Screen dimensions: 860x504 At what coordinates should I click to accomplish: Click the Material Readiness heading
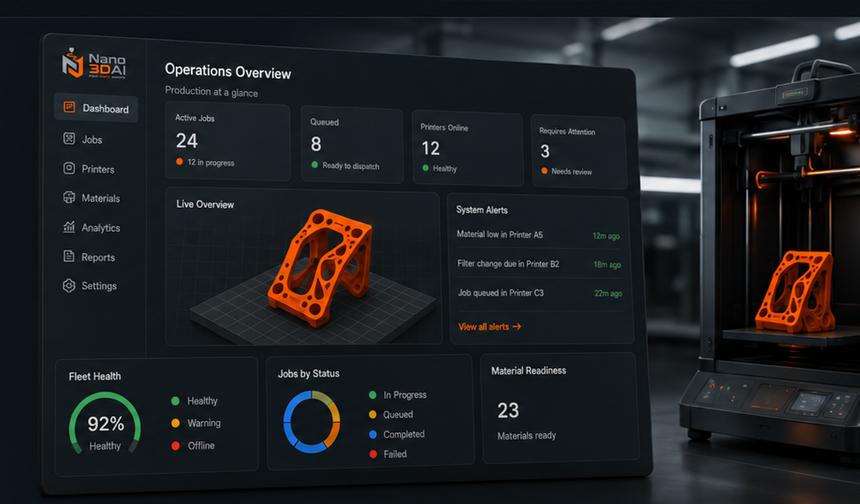tap(529, 370)
